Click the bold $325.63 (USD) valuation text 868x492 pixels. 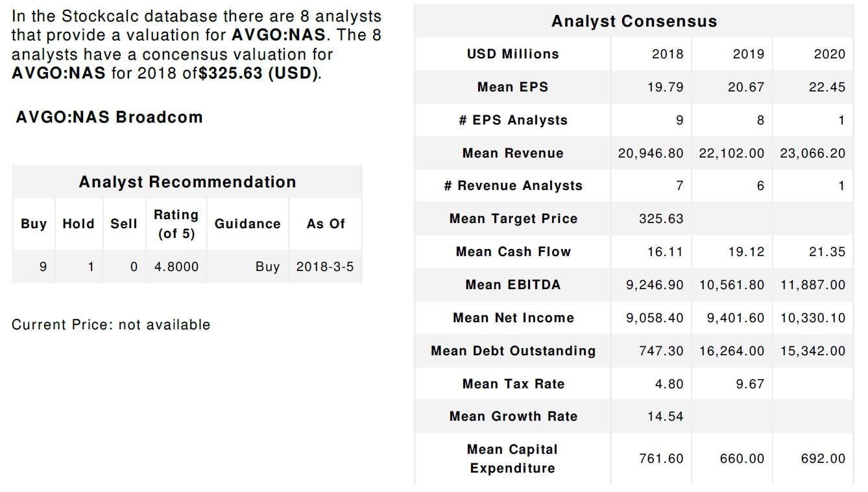[x=259, y=72]
